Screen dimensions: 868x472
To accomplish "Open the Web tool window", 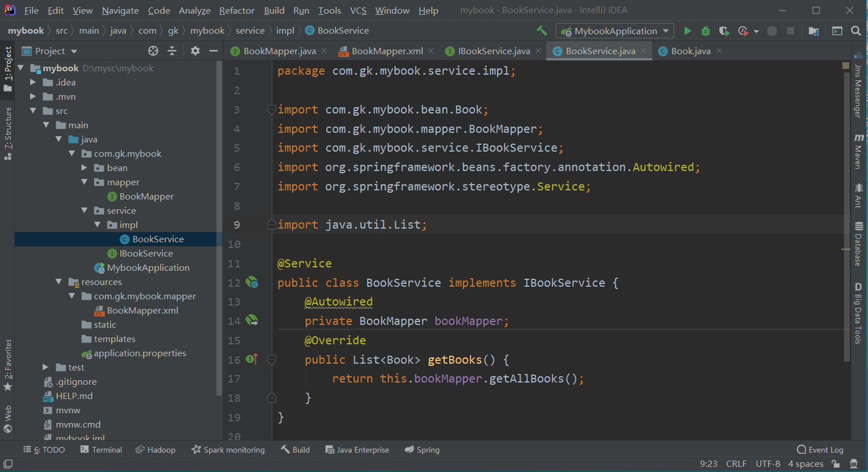I will pos(8,420).
